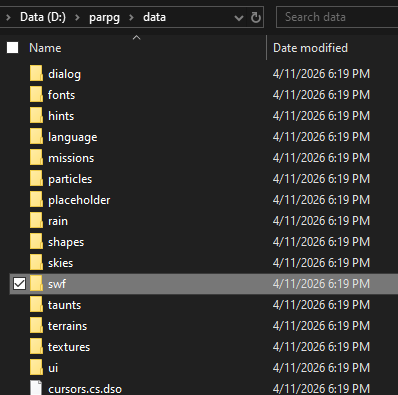Image resolution: width=398 pixels, height=395 pixels.
Task: Select the fonts folder icon
Action: pyautogui.click(x=36, y=95)
